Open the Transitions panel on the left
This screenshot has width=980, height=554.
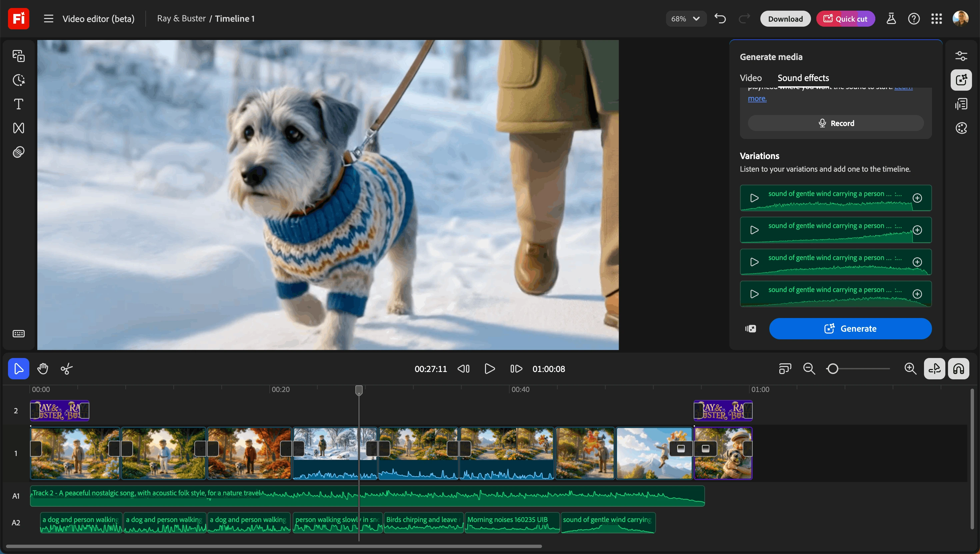(18, 128)
